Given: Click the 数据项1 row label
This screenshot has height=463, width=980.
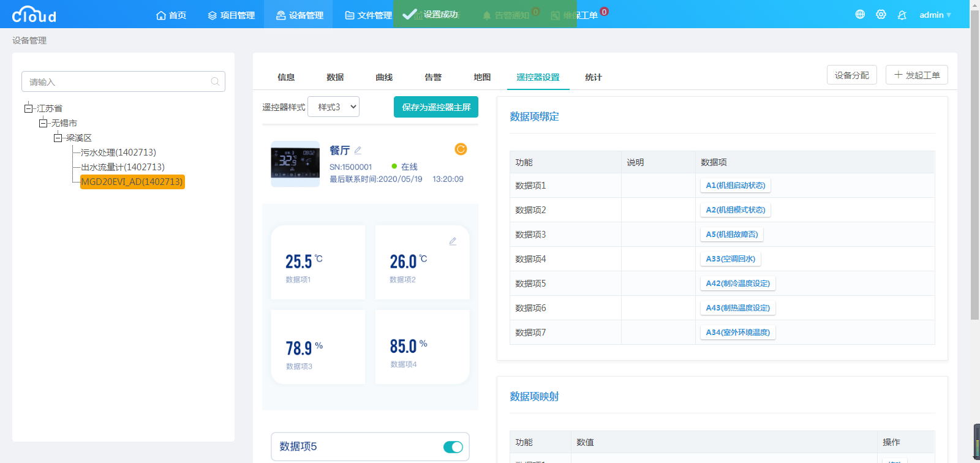Looking at the screenshot, I should pos(530,186).
